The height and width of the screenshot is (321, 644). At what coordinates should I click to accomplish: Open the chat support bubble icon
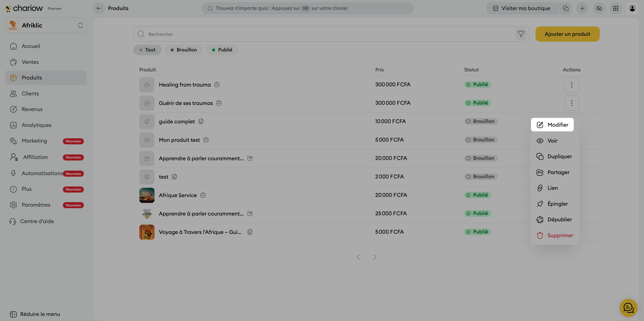click(x=628, y=308)
